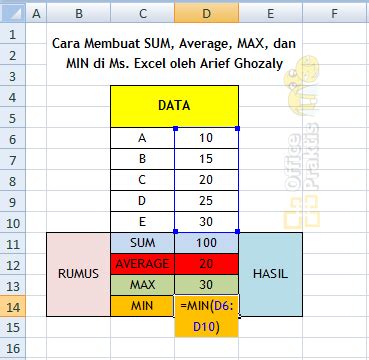Select row 7 header

click(12, 160)
